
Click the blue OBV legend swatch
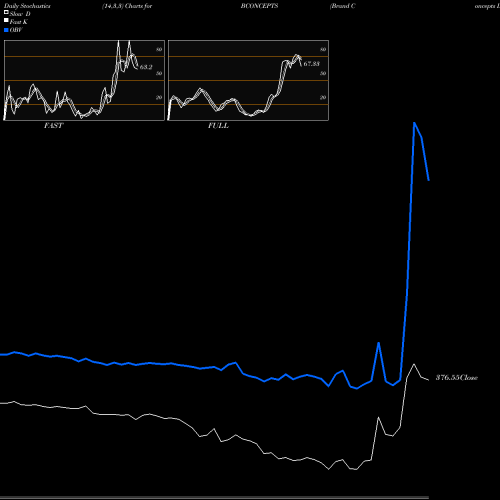coord(6,30)
